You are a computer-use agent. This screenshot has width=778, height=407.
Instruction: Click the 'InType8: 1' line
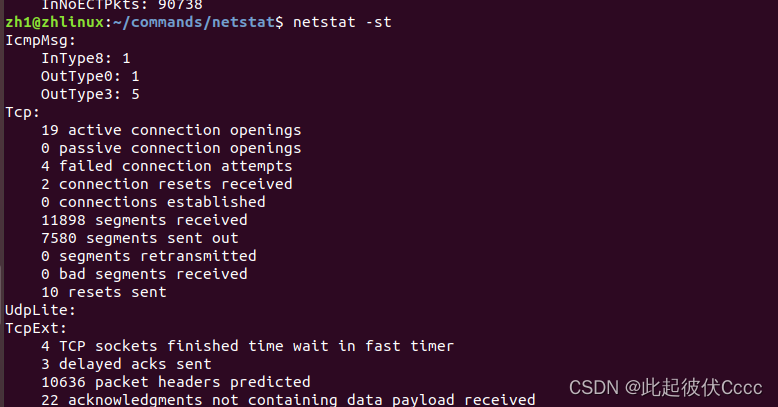pos(86,58)
